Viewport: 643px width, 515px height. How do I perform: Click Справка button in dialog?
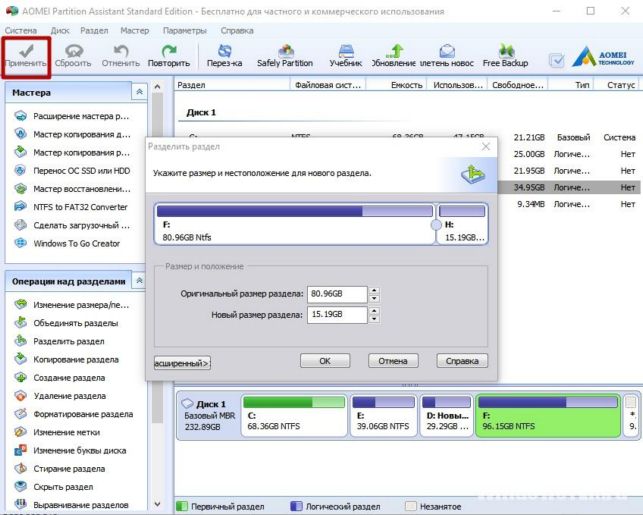coord(462,361)
